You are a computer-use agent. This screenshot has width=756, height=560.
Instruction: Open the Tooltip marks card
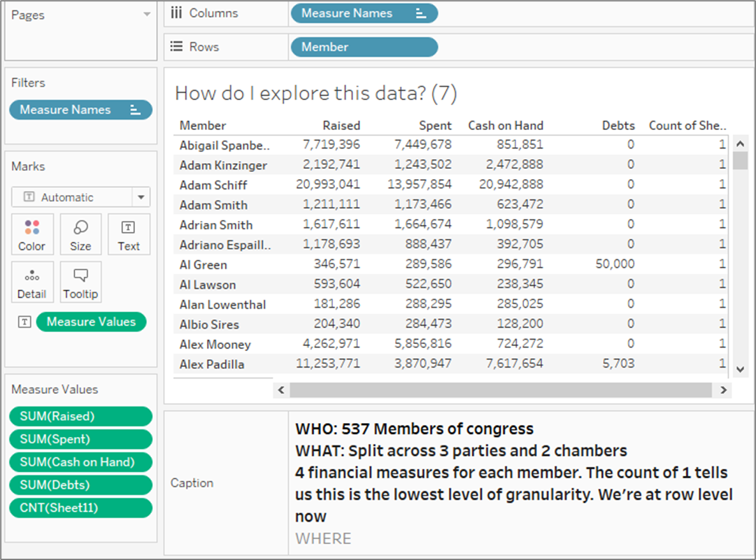[x=80, y=282]
